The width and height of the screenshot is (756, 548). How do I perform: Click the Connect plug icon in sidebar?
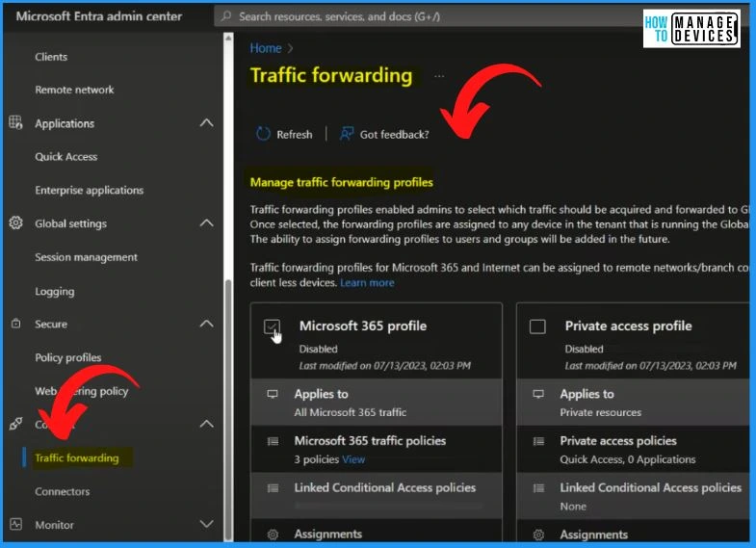15,424
